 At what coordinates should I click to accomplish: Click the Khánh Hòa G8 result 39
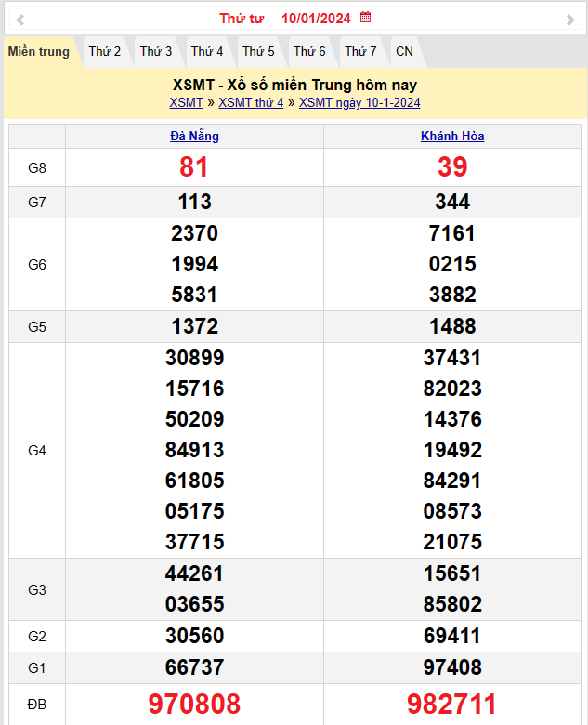click(x=452, y=167)
